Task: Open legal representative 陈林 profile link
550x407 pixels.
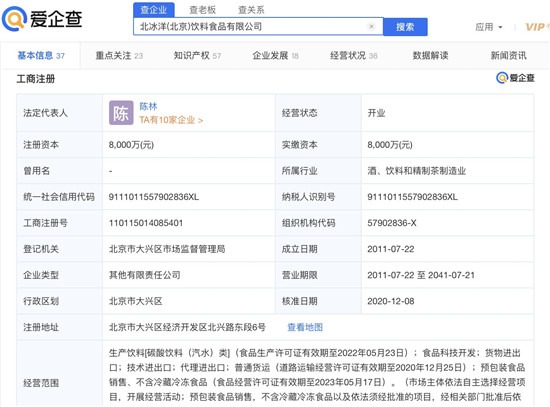Action: coord(148,106)
